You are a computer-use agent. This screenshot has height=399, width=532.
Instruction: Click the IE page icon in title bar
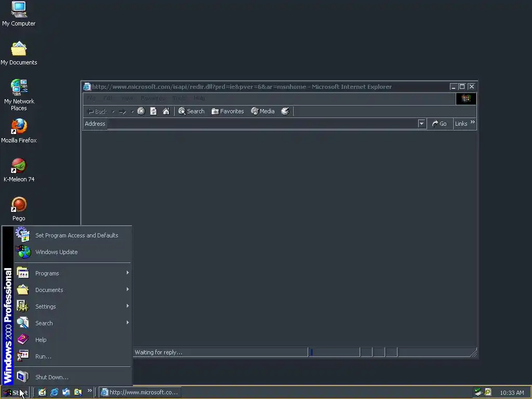click(87, 87)
